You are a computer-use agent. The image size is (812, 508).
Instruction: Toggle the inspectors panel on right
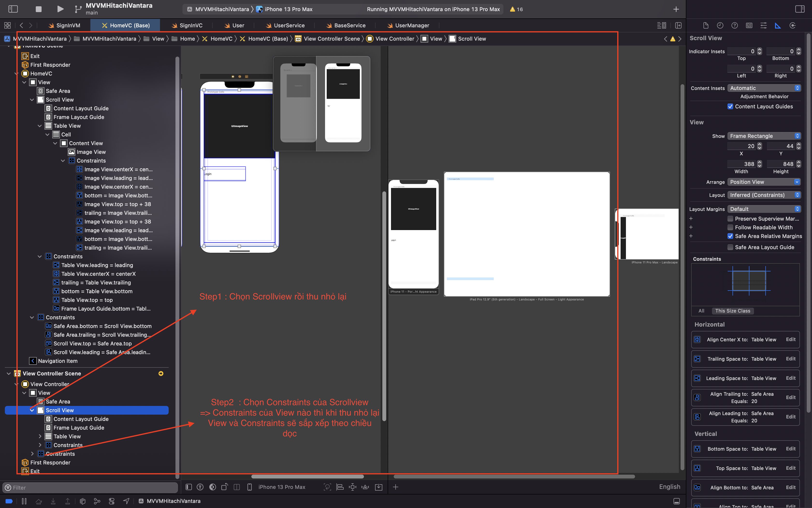point(800,9)
